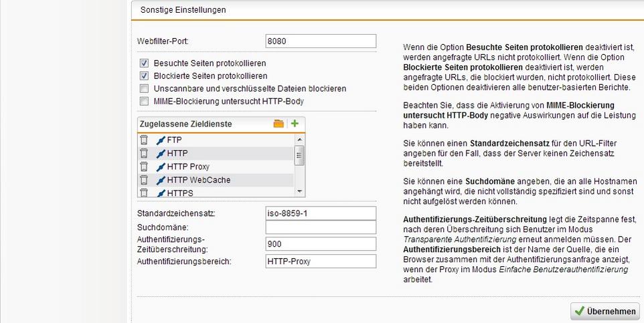Screen dimensions: 644x323
Task: Delete the FTP service entry
Action: (x=144, y=140)
